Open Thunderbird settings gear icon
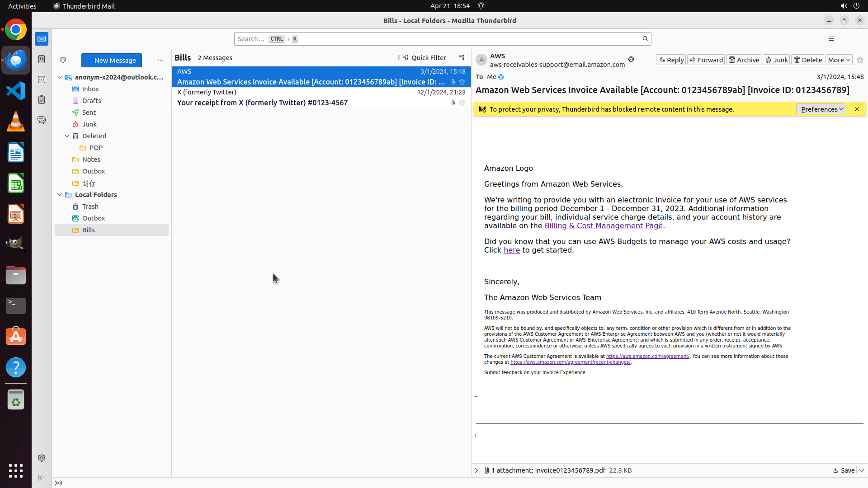The width and height of the screenshot is (868, 488). 42,458
